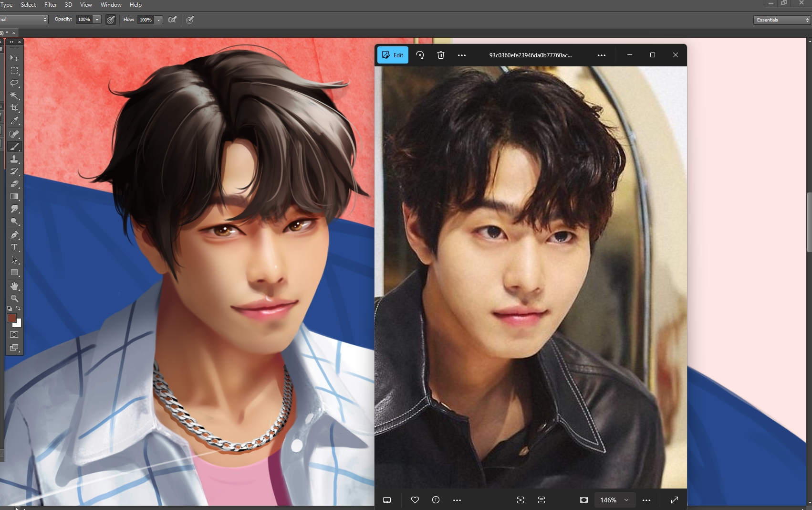Select the Magic Wand tool

point(14,96)
